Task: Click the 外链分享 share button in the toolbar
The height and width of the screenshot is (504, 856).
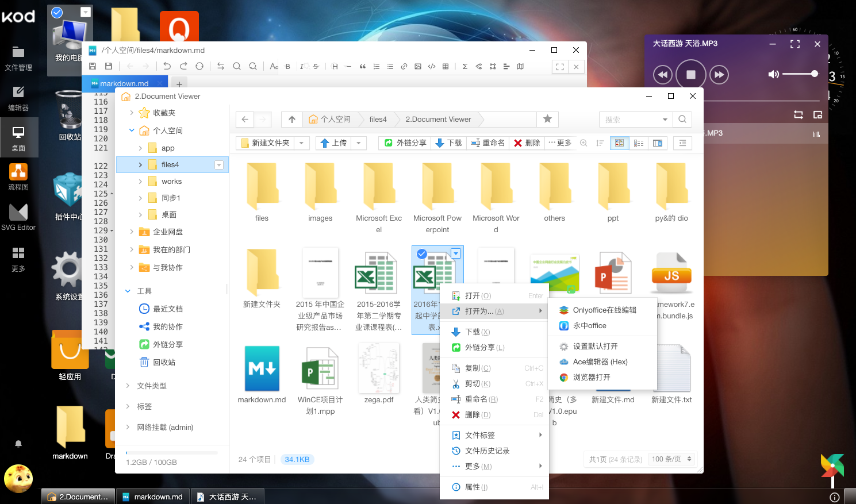Action: (x=404, y=143)
